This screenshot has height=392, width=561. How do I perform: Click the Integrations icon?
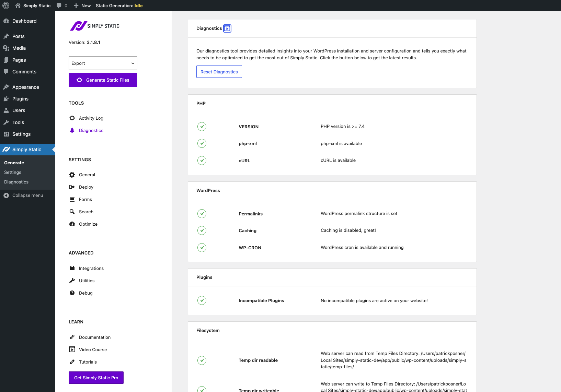tap(72, 268)
